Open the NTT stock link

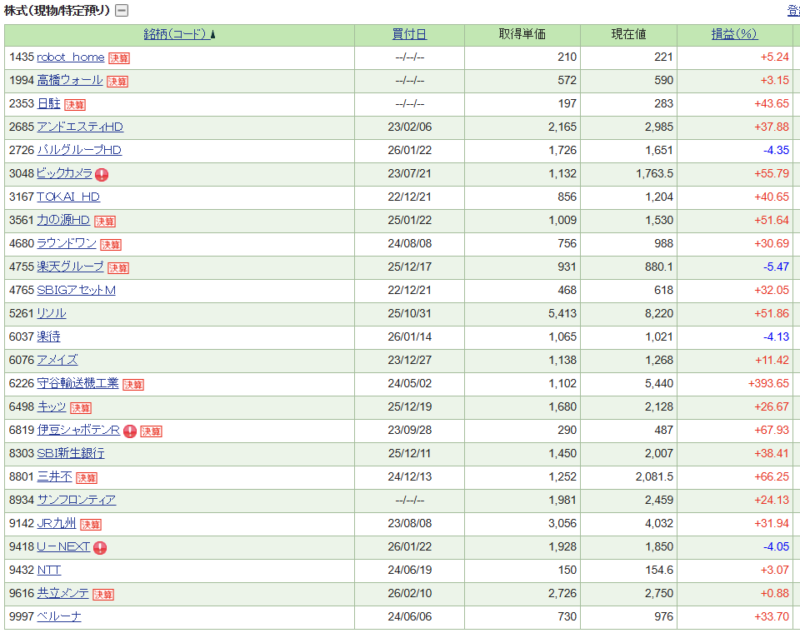(x=49, y=570)
